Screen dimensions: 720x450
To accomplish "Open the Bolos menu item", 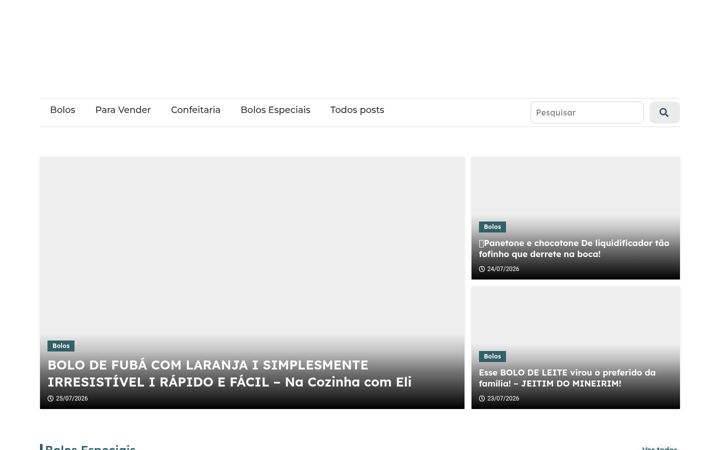I will coord(62,110).
